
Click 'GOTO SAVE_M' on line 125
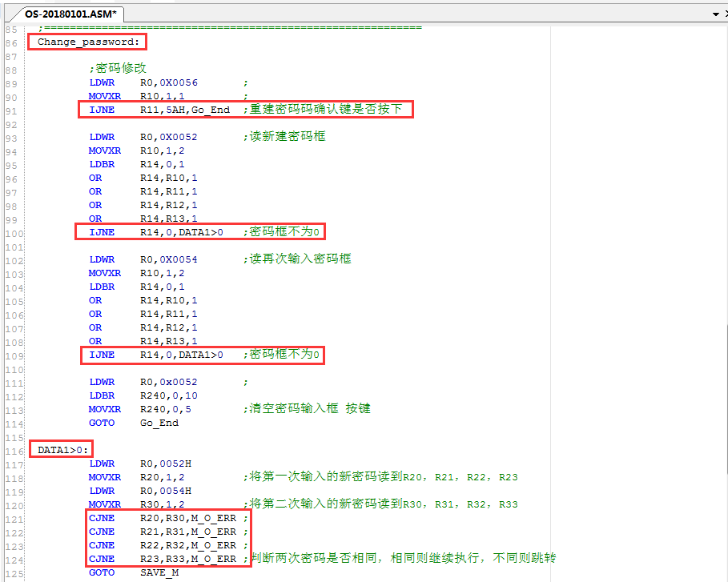(x=134, y=572)
